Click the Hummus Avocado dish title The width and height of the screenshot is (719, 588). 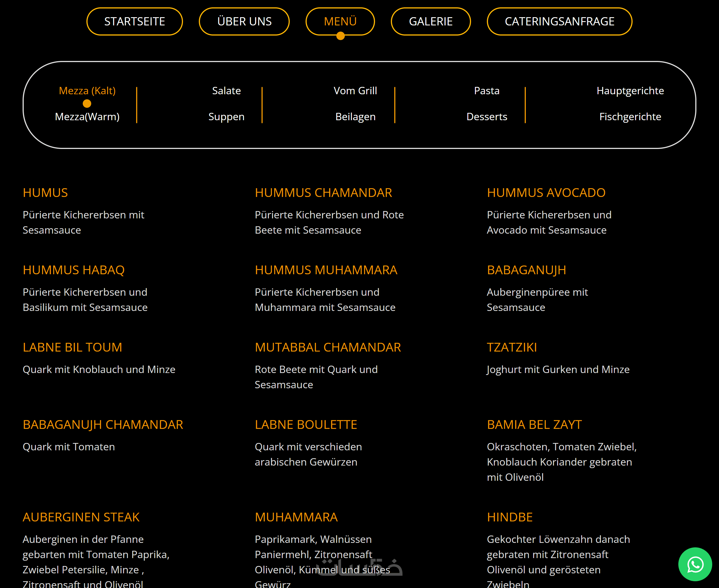[x=546, y=193]
